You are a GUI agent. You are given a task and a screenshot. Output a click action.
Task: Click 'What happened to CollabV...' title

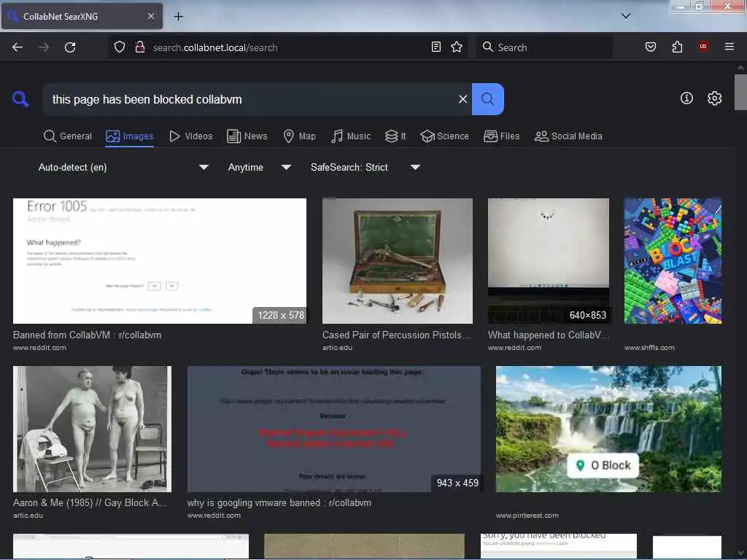[x=549, y=335]
